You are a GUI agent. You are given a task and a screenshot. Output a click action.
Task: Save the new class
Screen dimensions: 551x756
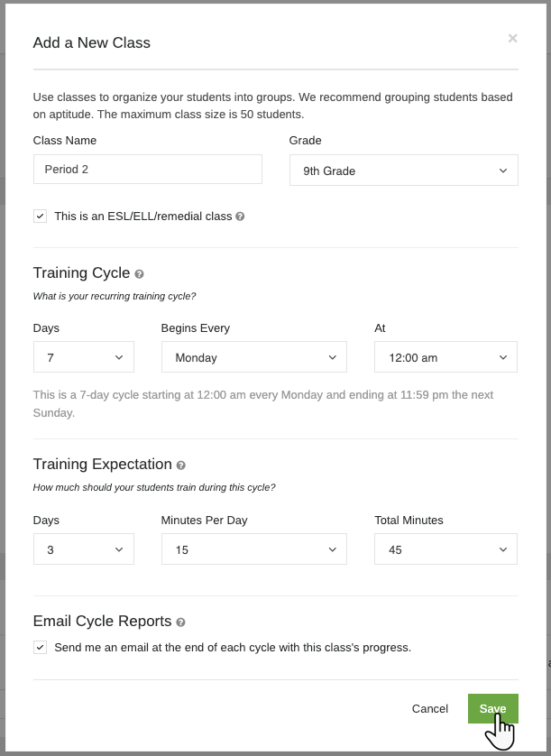tap(492, 708)
